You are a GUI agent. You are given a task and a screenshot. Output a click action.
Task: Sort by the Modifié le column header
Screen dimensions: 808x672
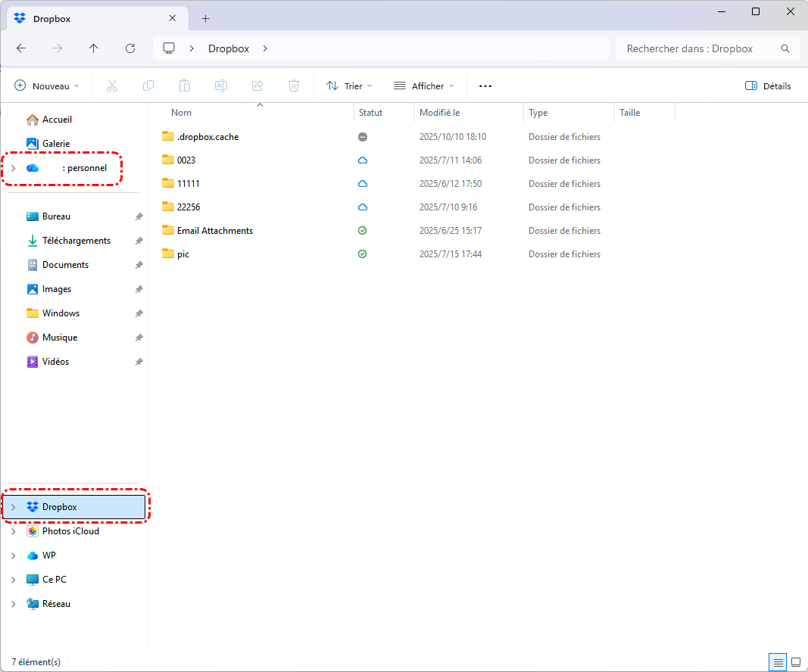point(440,113)
